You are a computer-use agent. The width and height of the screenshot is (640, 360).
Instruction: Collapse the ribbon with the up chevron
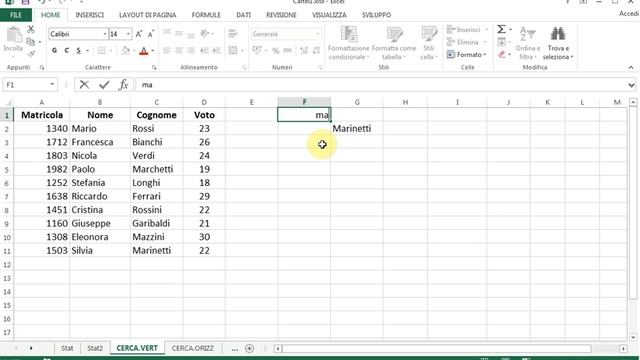pos(631,67)
